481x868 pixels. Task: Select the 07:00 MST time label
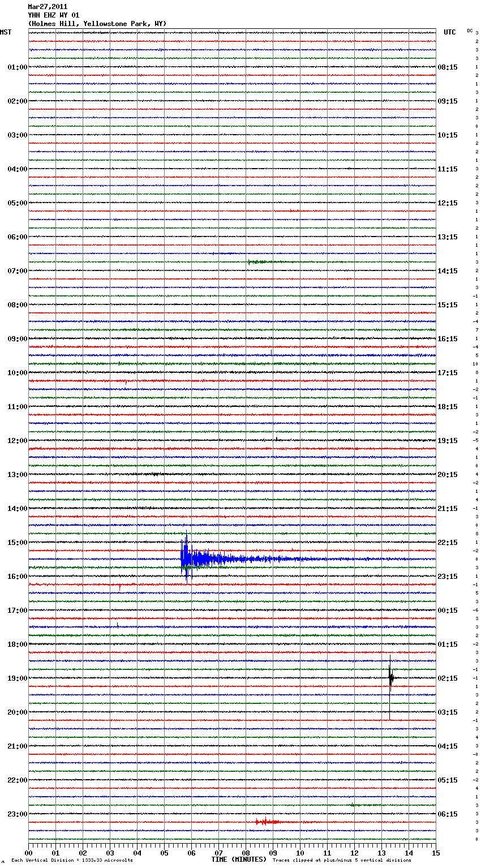tap(18, 271)
